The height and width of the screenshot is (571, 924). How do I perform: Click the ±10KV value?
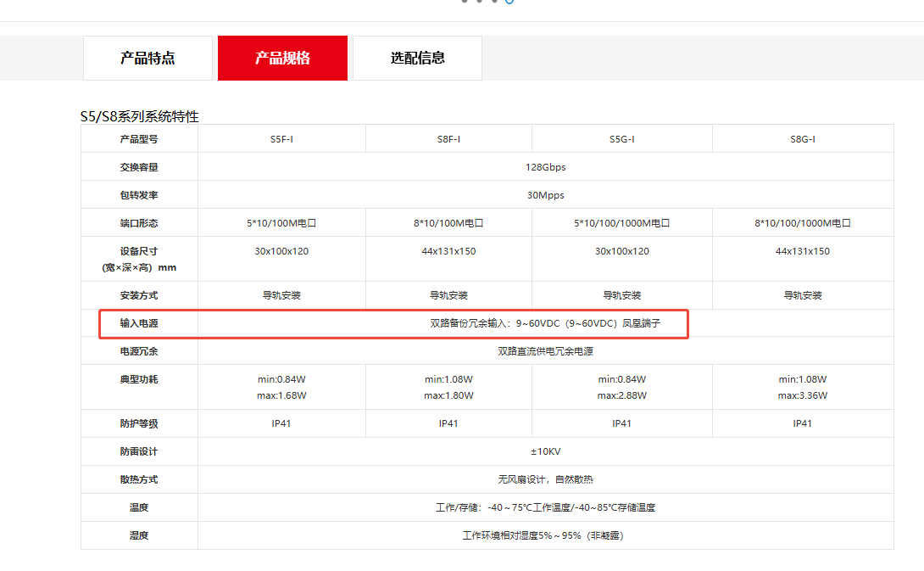coord(546,452)
